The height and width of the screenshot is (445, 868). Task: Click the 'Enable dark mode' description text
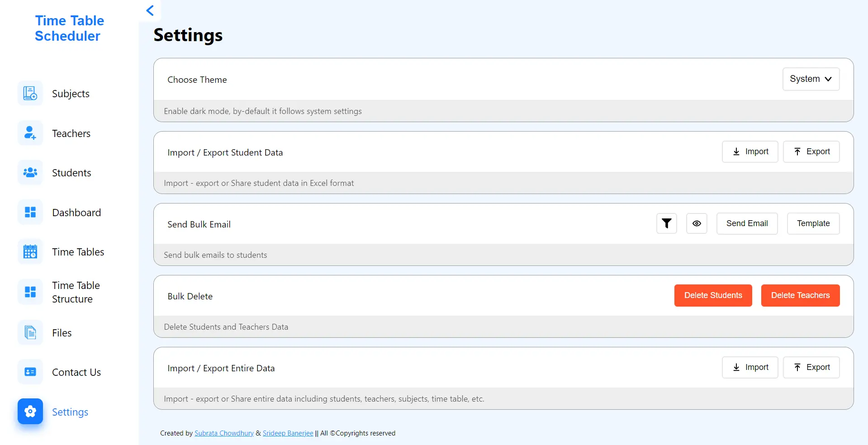(x=263, y=111)
